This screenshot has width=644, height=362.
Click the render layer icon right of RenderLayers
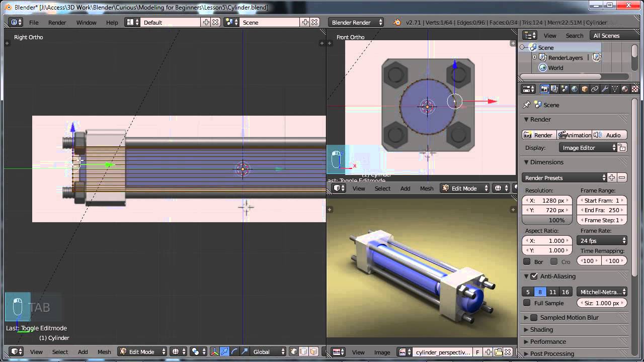pos(597,58)
